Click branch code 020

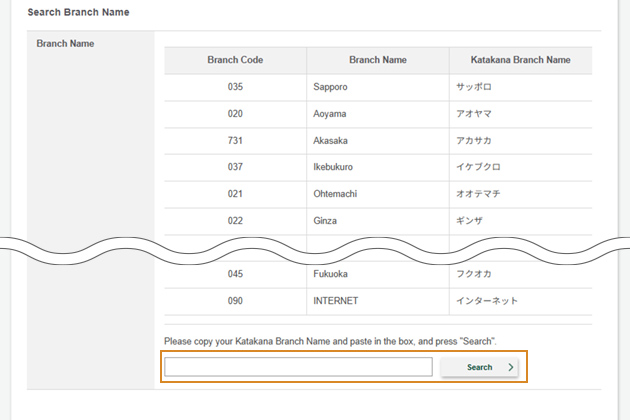[235, 114]
